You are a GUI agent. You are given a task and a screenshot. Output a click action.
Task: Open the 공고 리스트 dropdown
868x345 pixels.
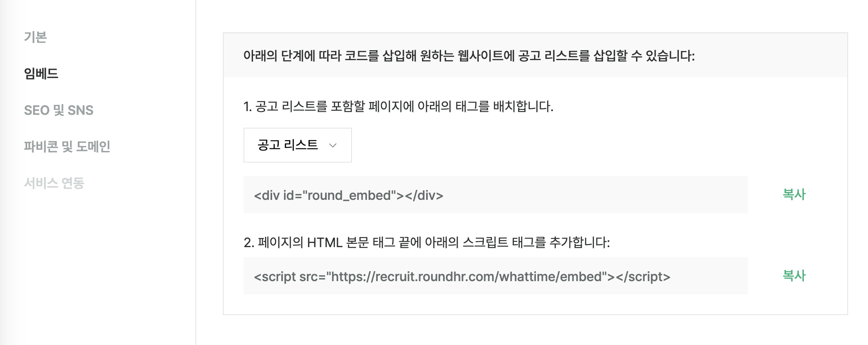pyautogui.click(x=297, y=145)
